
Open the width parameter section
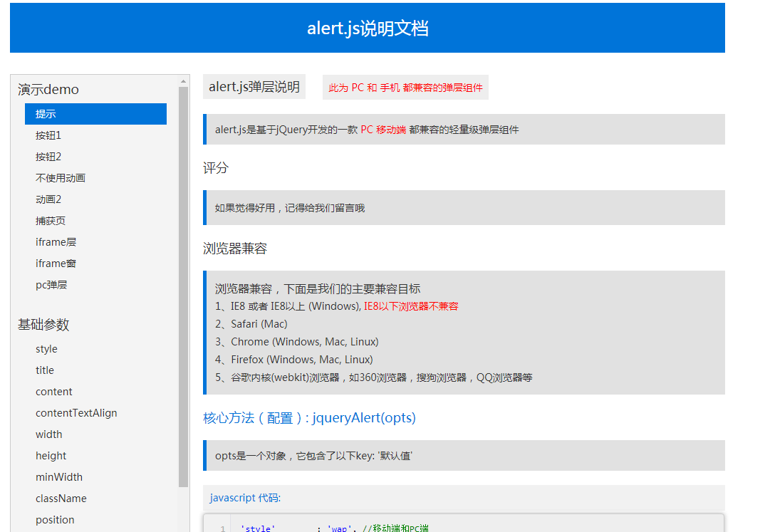click(x=48, y=434)
